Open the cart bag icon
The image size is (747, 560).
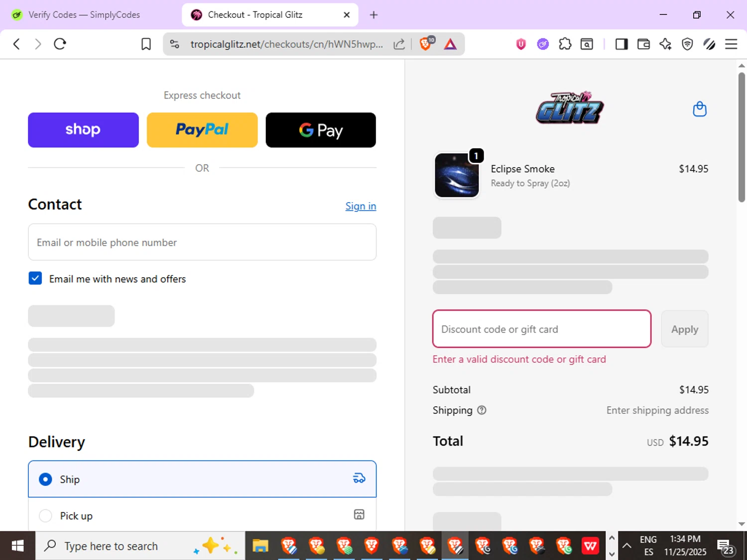point(700,109)
